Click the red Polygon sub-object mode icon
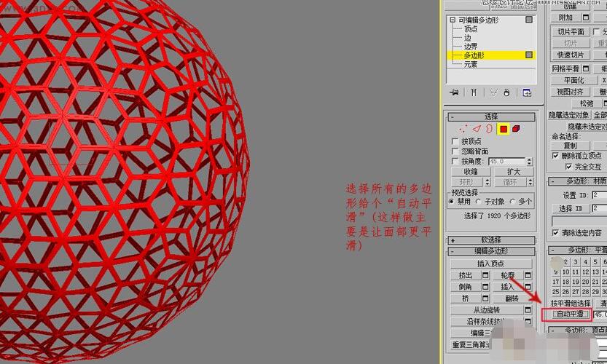 click(x=503, y=129)
